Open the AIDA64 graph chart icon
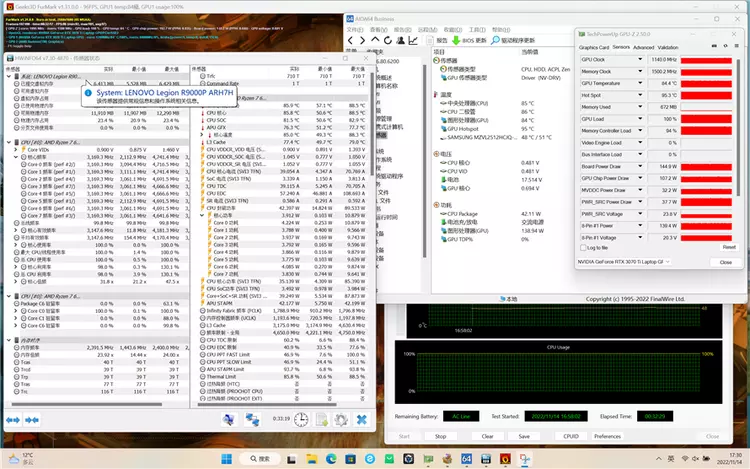This screenshot has height=469, width=750. tap(413, 41)
